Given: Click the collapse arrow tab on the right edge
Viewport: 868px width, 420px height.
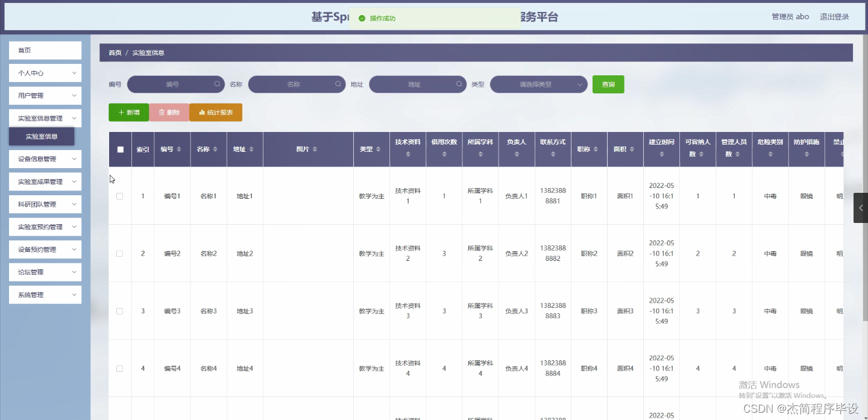Looking at the screenshot, I should coord(860,208).
